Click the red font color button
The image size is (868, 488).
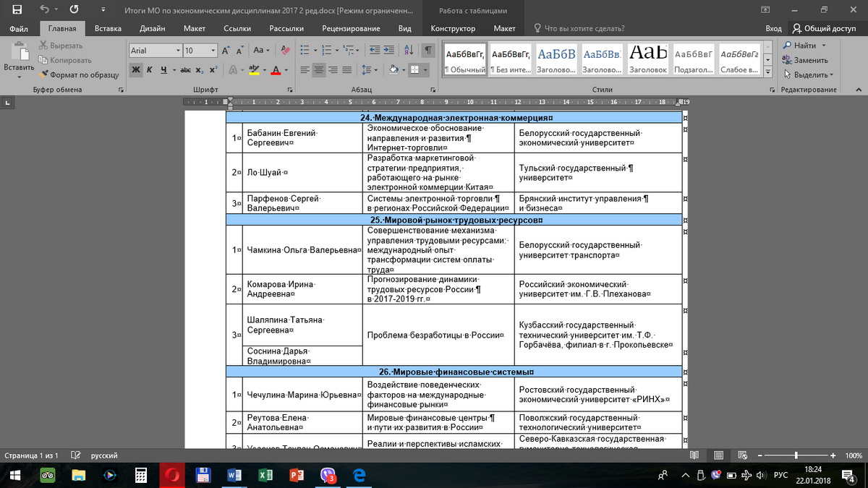pyautogui.click(x=276, y=70)
